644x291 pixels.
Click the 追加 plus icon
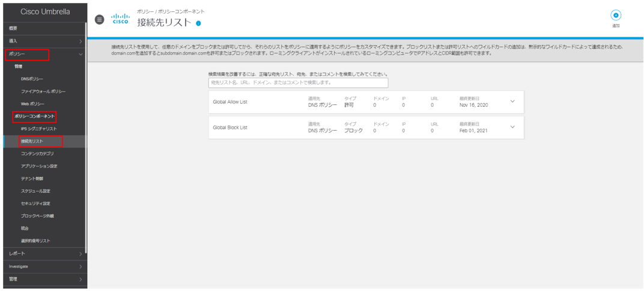pyautogui.click(x=616, y=15)
